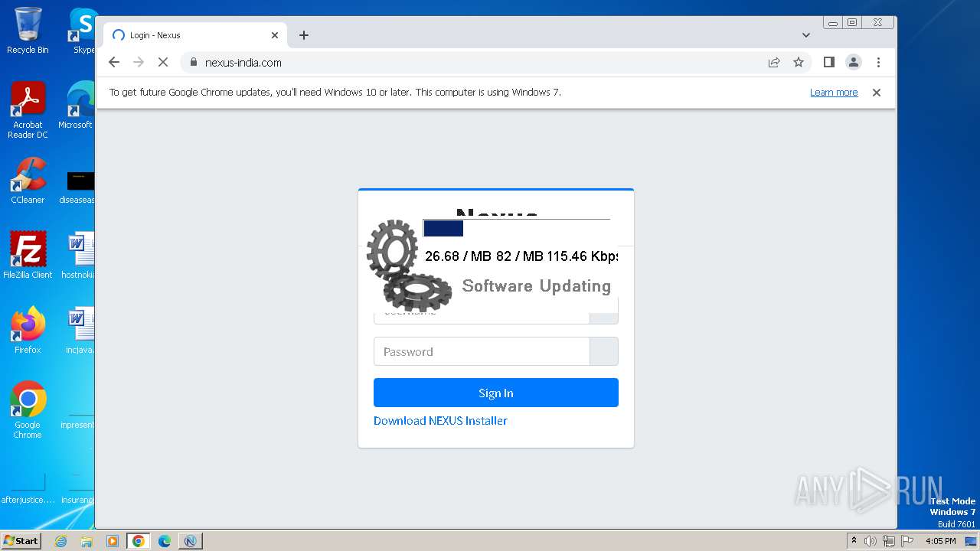Click the Password input field

coord(482,352)
